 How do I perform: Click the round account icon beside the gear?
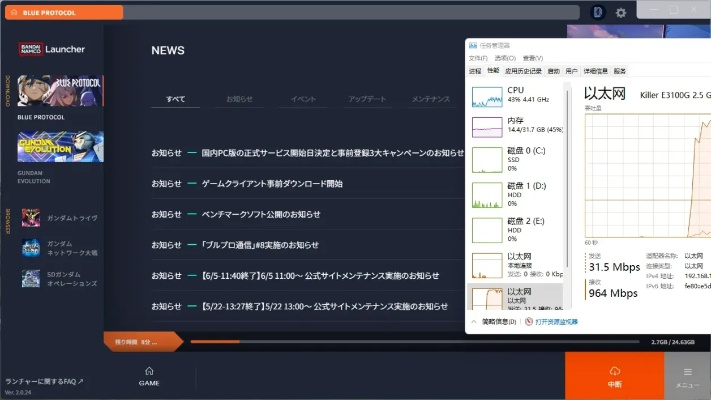tap(598, 12)
